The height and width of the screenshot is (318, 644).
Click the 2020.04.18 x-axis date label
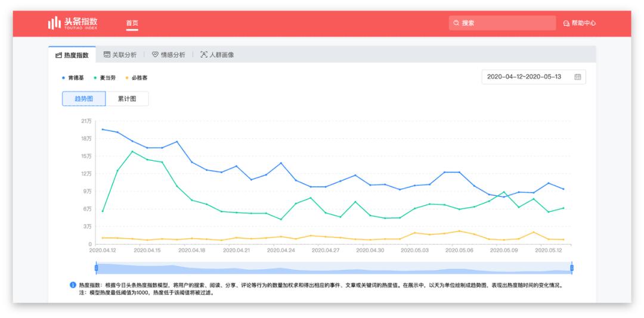pyautogui.click(x=191, y=250)
